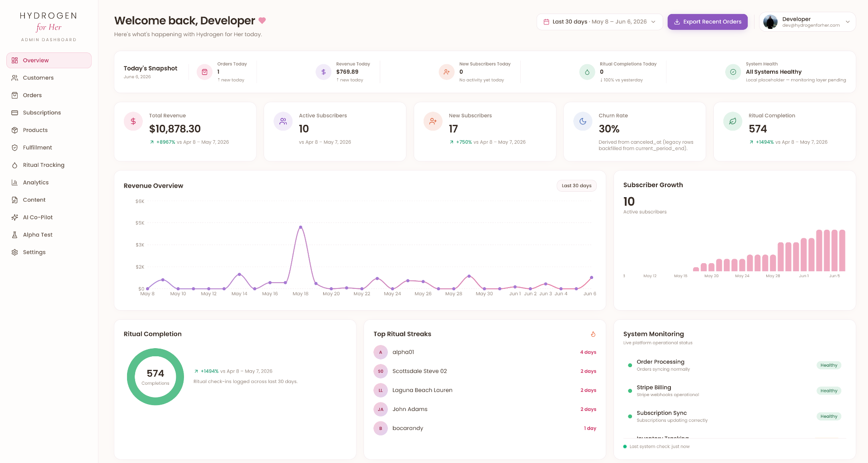
Task: Click the Settings gear icon in the sidebar
Action: coord(14,252)
